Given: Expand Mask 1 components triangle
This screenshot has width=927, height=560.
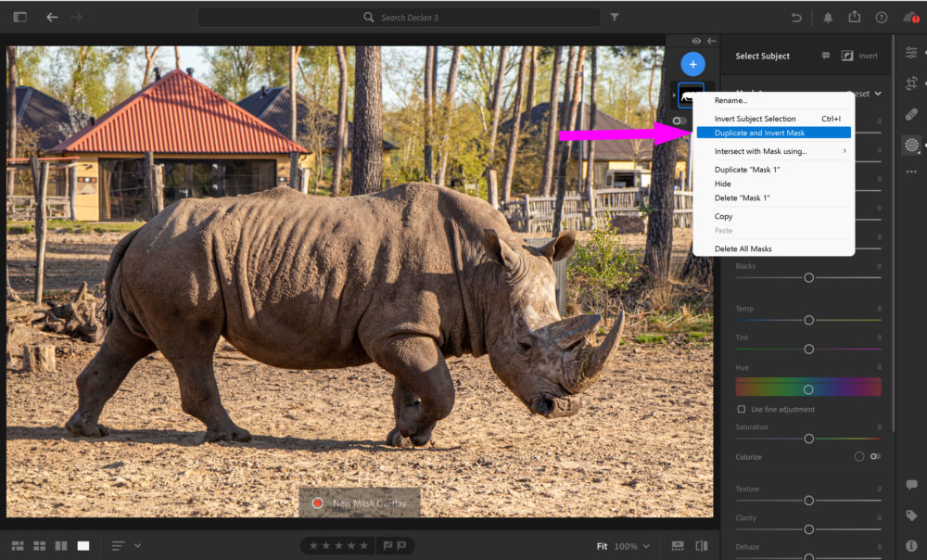Looking at the screenshot, I should point(674,95).
